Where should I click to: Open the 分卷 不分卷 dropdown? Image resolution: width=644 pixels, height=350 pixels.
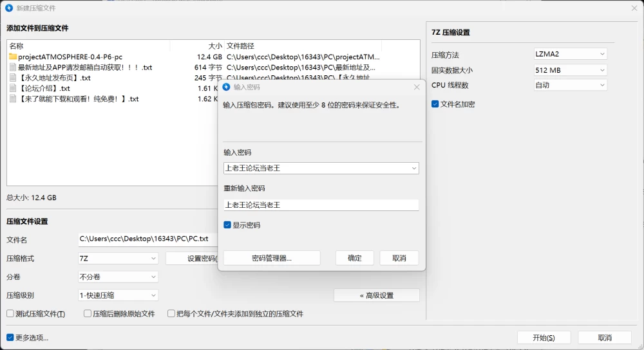tap(118, 277)
